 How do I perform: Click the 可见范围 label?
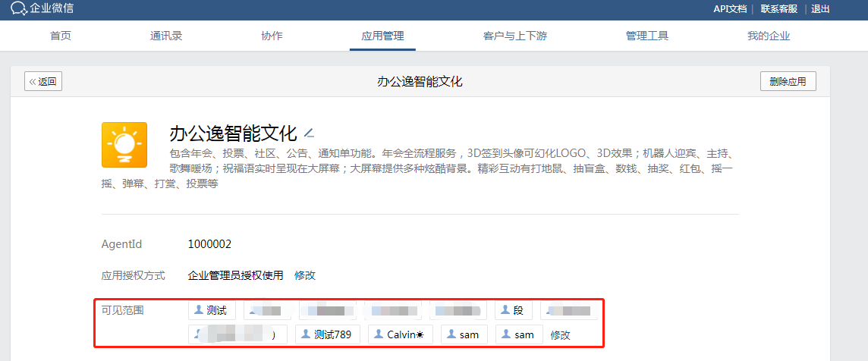click(123, 311)
